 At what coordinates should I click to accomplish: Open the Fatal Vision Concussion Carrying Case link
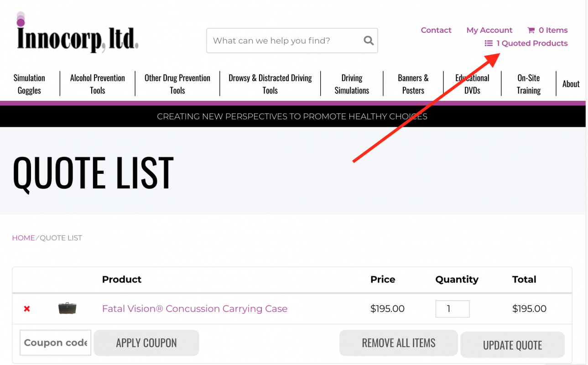click(x=194, y=308)
